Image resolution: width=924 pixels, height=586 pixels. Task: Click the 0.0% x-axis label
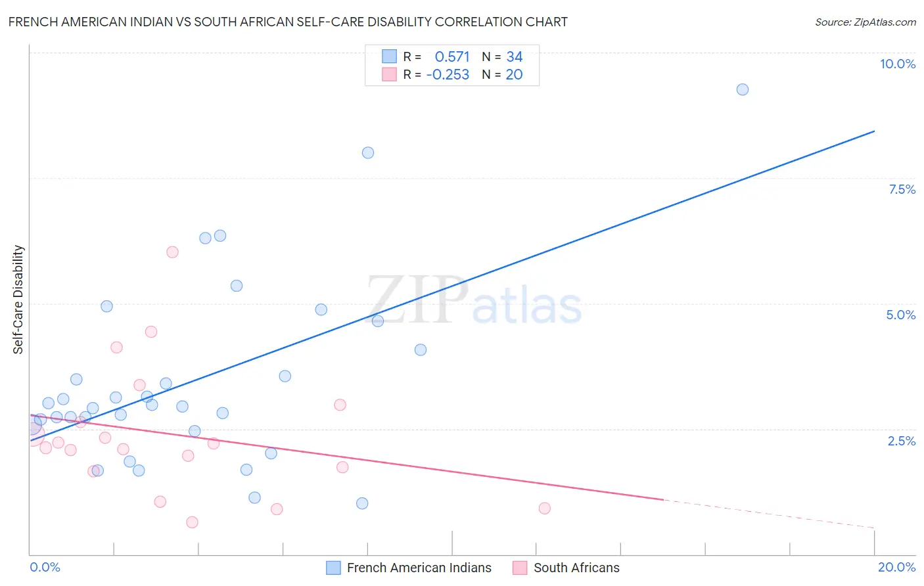click(x=45, y=567)
